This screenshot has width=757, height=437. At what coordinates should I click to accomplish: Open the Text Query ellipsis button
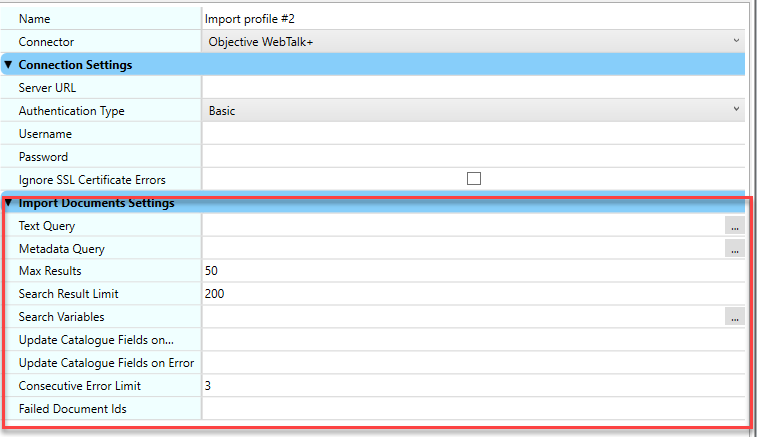(x=735, y=227)
